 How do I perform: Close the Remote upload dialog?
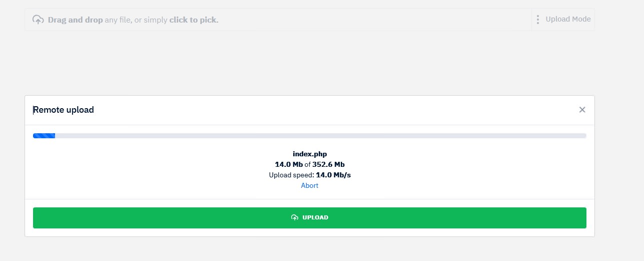pos(582,110)
